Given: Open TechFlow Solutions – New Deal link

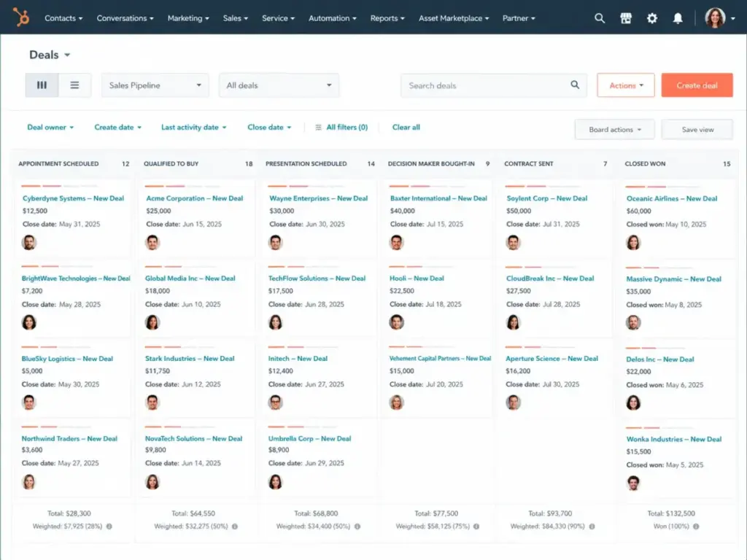Looking at the screenshot, I should pos(317,278).
